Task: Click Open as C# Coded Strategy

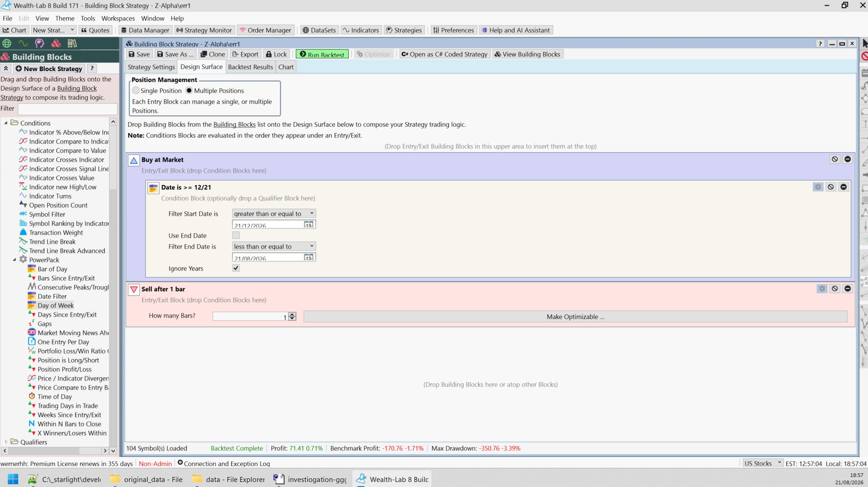Action: tap(444, 54)
